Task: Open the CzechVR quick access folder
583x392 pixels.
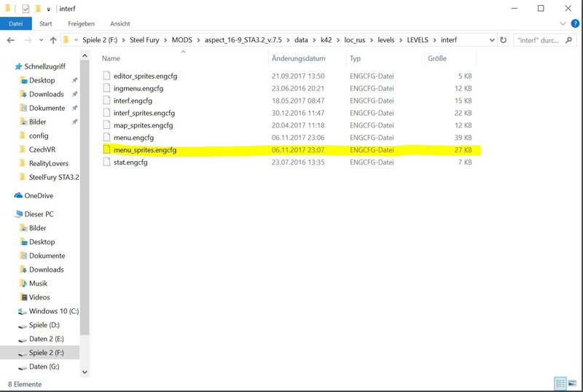Action: pyautogui.click(x=42, y=149)
